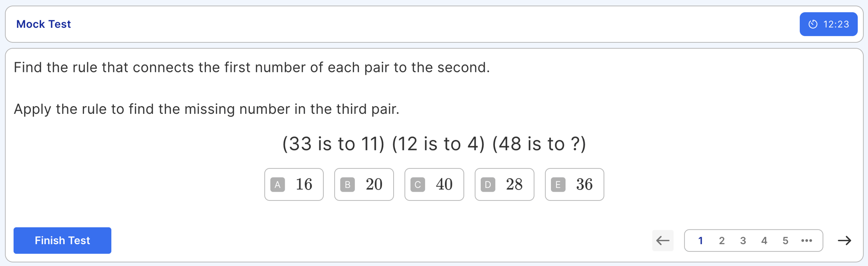868x266 pixels.
Task: Click the B letter badge icon
Action: pyautogui.click(x=347, y=184)
